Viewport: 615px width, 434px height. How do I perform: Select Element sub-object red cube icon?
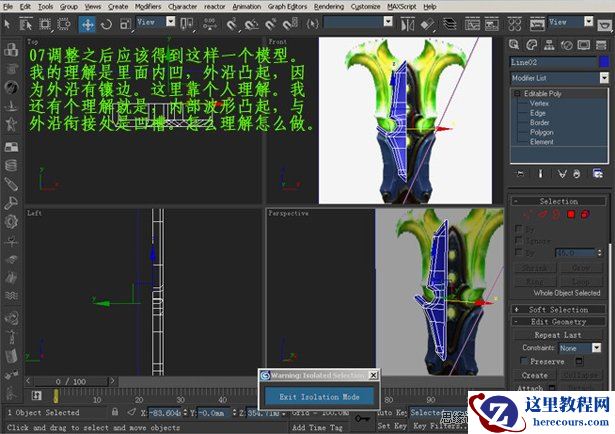585,214
